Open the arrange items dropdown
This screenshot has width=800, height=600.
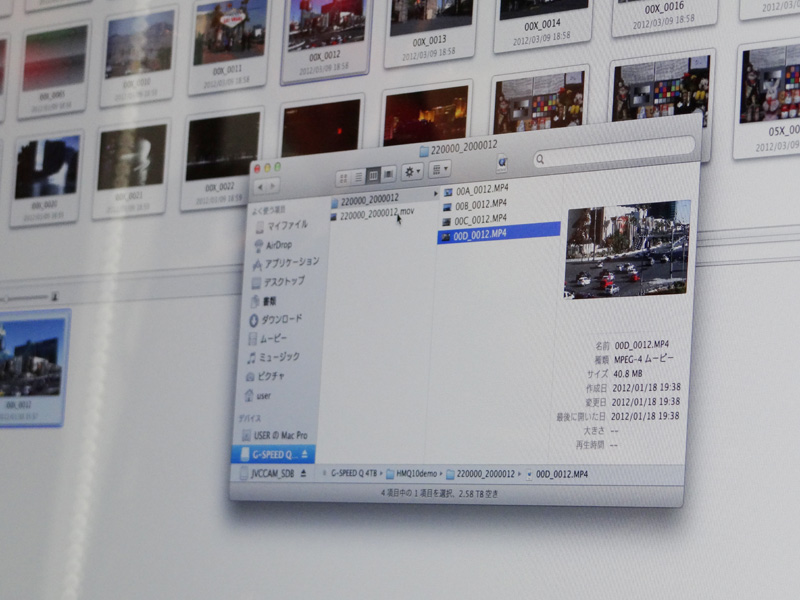pos(439,169)
